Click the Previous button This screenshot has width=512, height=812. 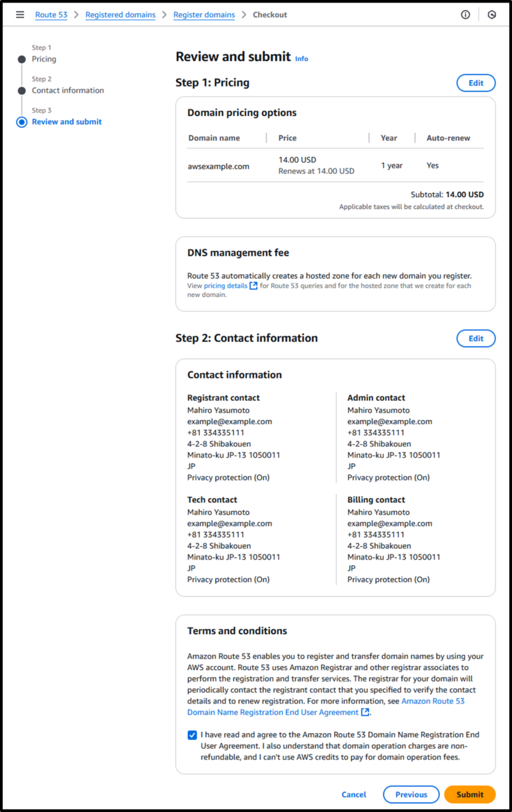point(411,794)
